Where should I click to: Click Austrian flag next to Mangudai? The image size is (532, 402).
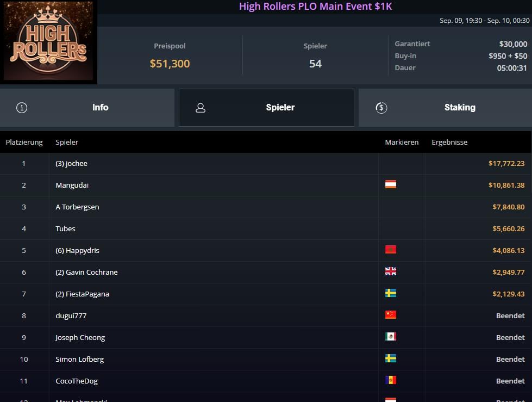point(390,184)
